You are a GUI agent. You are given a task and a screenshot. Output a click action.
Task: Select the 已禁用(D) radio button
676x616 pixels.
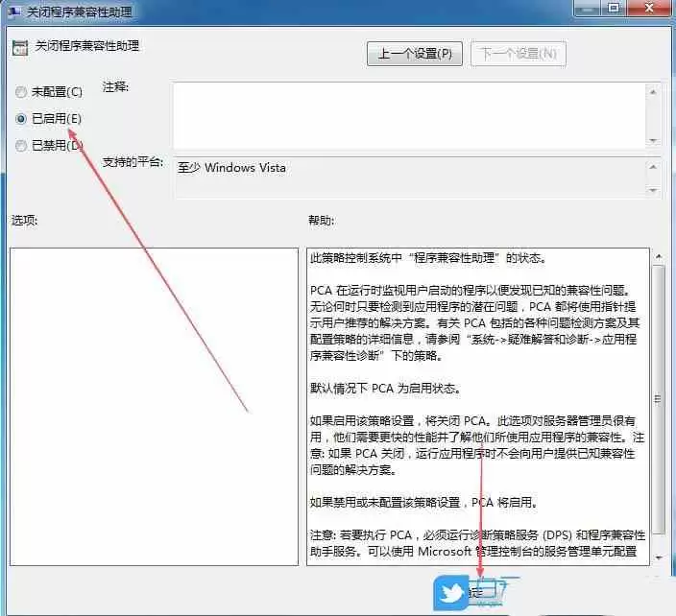click(x=21, y=146)
